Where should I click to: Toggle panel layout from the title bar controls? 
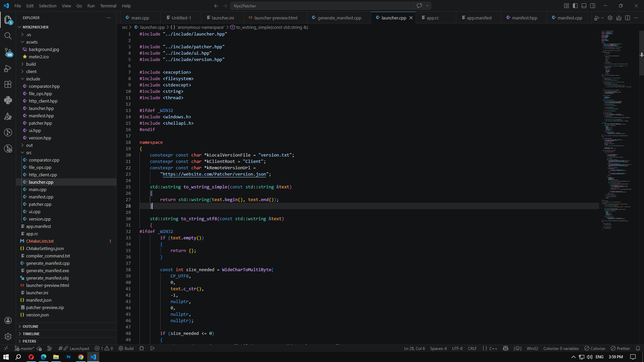pos(584,6)
